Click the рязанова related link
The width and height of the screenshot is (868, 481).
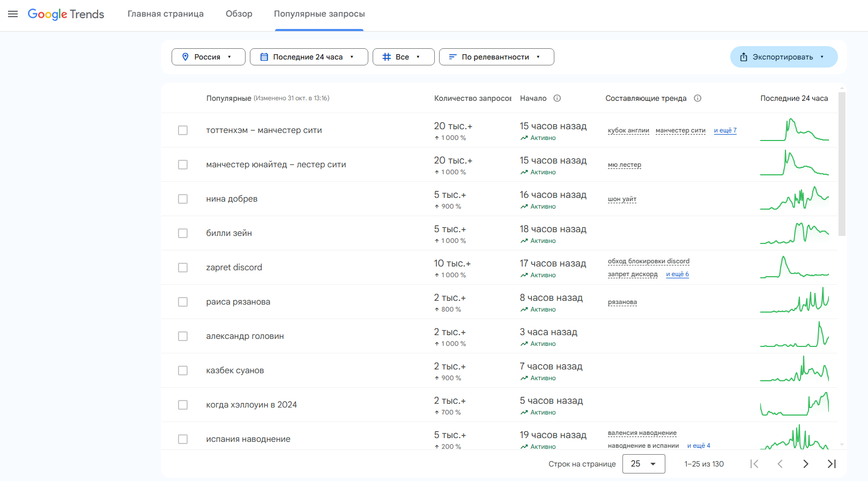(x=622, y=302)
